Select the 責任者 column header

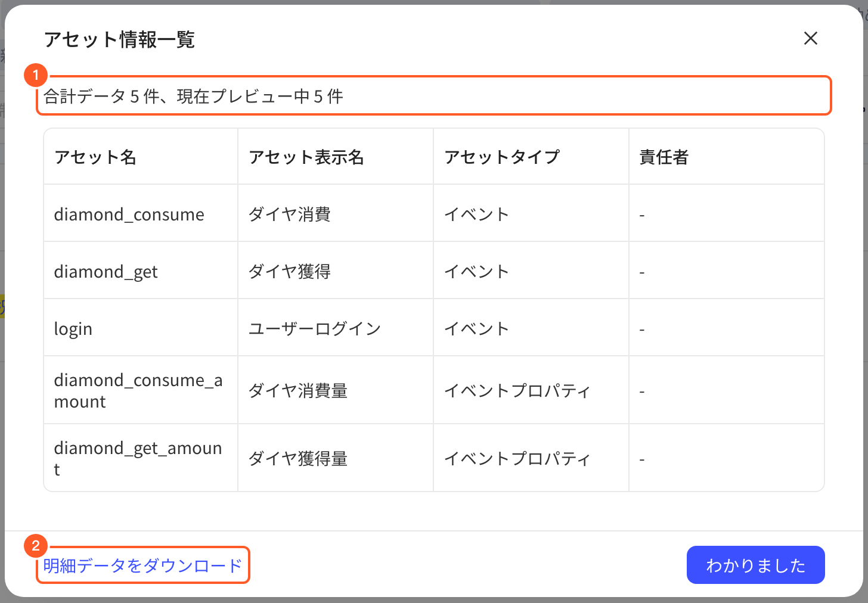(727, 157)
